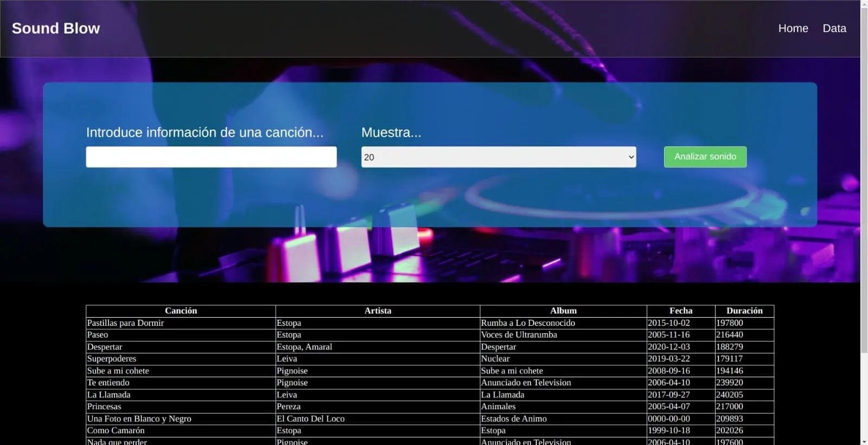Select 'Una Foto en Blanco y Negro' cell

click(181, 418)
